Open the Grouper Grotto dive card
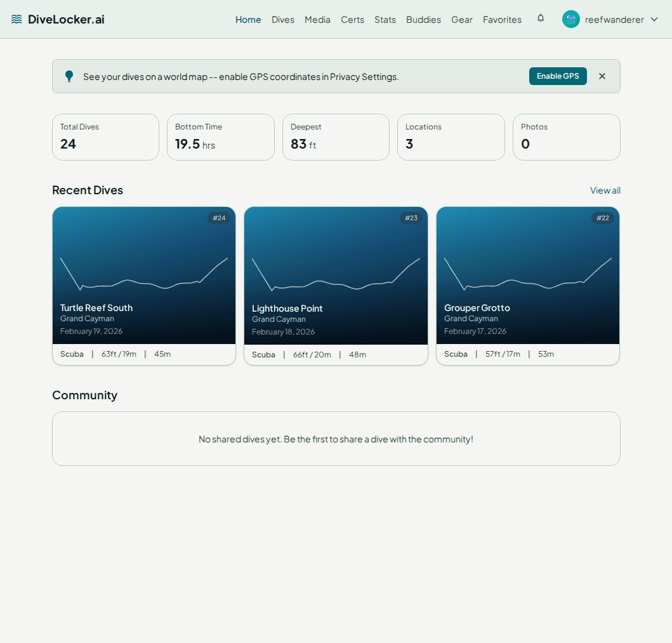The height and width of the screenshot is (643, 672). coord(528,286)
